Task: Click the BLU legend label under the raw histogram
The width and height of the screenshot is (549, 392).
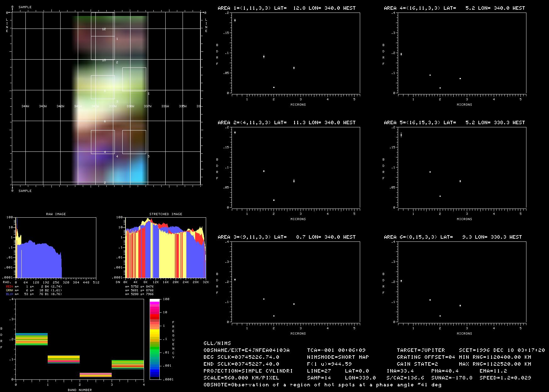Action: tap(9, 294)
